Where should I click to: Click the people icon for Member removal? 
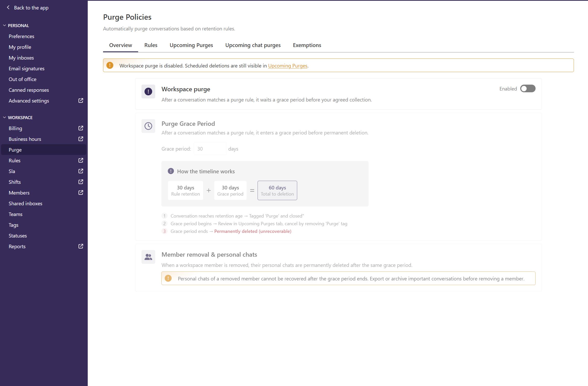[148, 257]
